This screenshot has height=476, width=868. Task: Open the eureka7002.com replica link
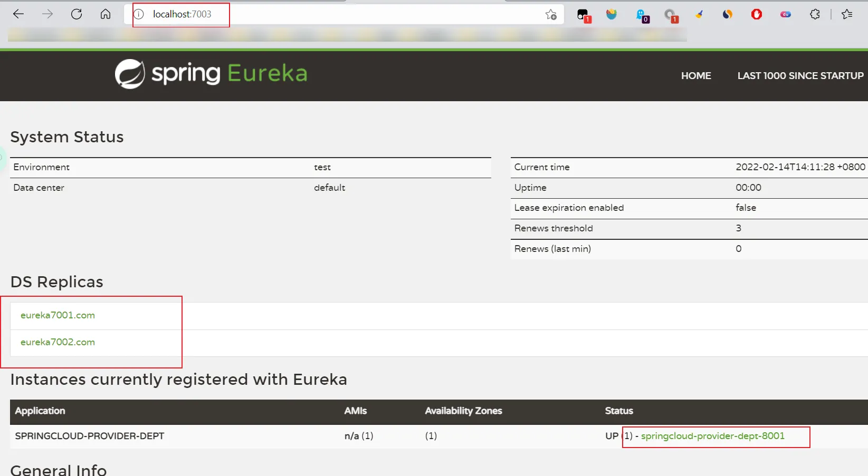(x=58, y=342)
